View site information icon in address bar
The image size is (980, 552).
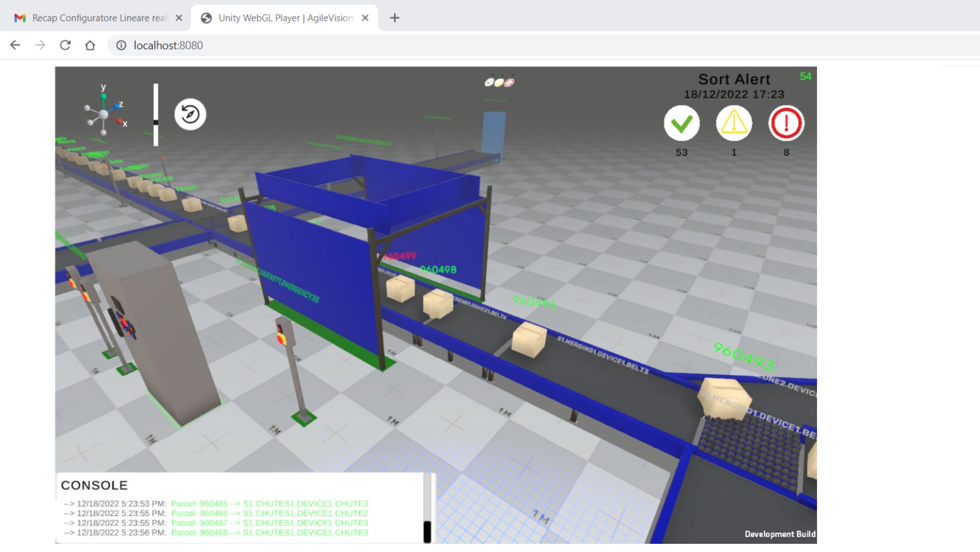point(121,45)
